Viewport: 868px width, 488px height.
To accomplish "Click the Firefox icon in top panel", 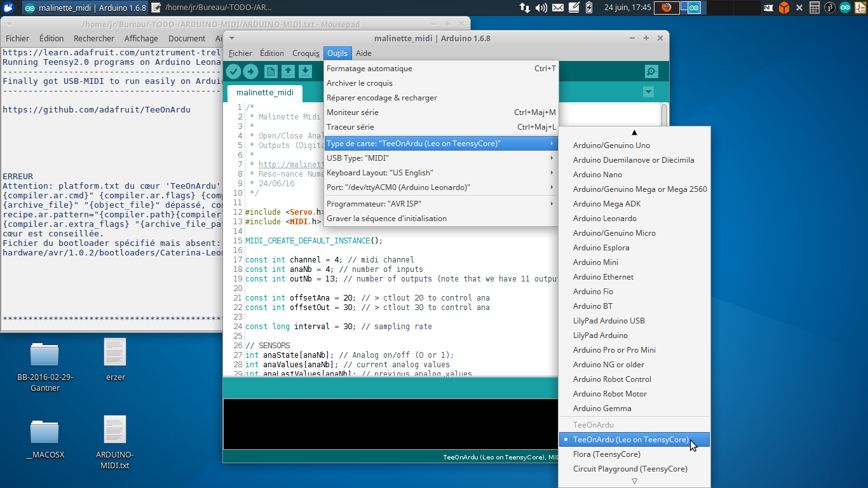I will click(x=666, y=8).
